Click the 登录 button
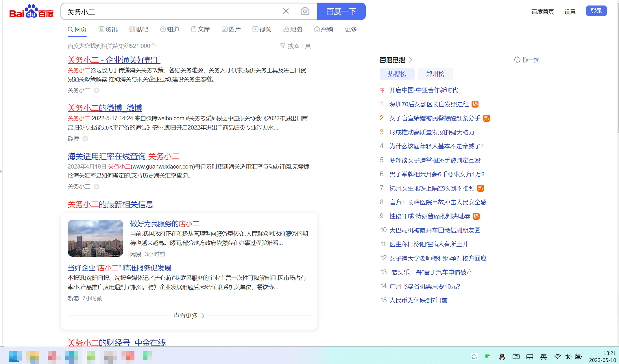 pos(596,11)
